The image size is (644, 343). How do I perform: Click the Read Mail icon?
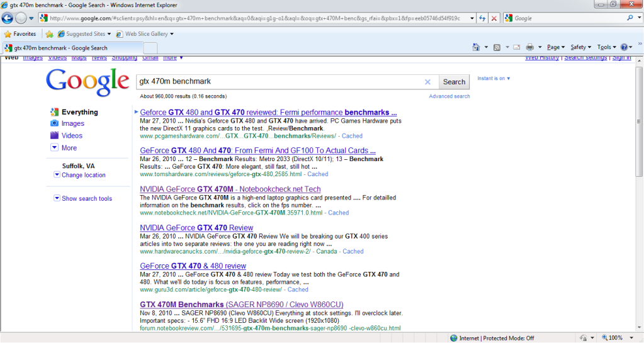pos(517,47)
